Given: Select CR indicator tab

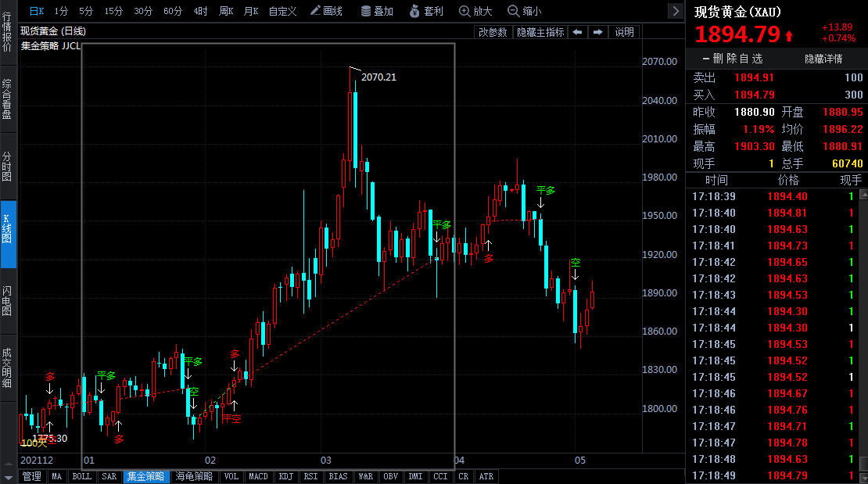Looking at the screenshot, I should click(x=464, y=476).
